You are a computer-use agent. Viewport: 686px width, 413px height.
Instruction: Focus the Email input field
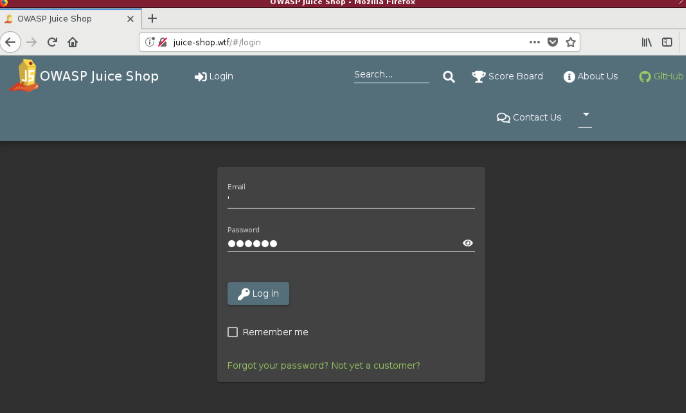(x=351, y=199)
